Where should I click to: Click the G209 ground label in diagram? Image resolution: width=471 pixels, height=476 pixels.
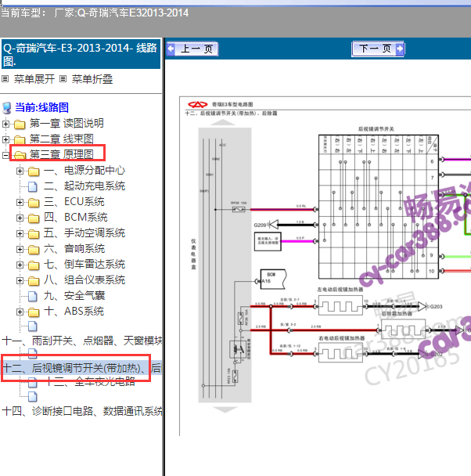(x=260, y=225)
